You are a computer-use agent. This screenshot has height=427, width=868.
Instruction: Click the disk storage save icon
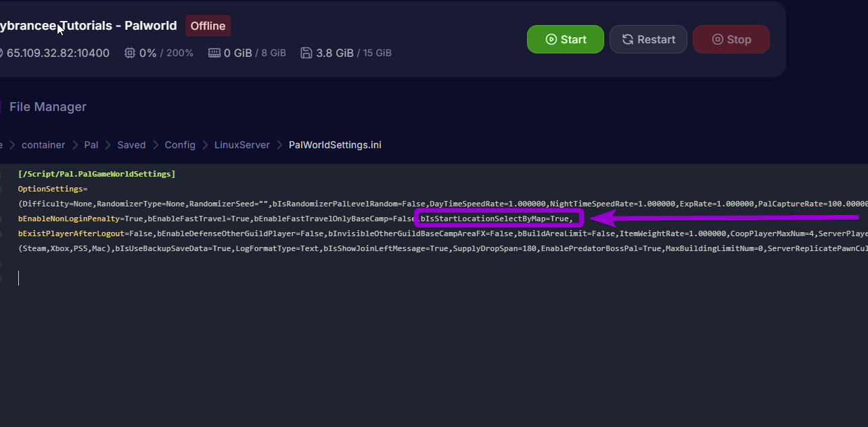306,53
